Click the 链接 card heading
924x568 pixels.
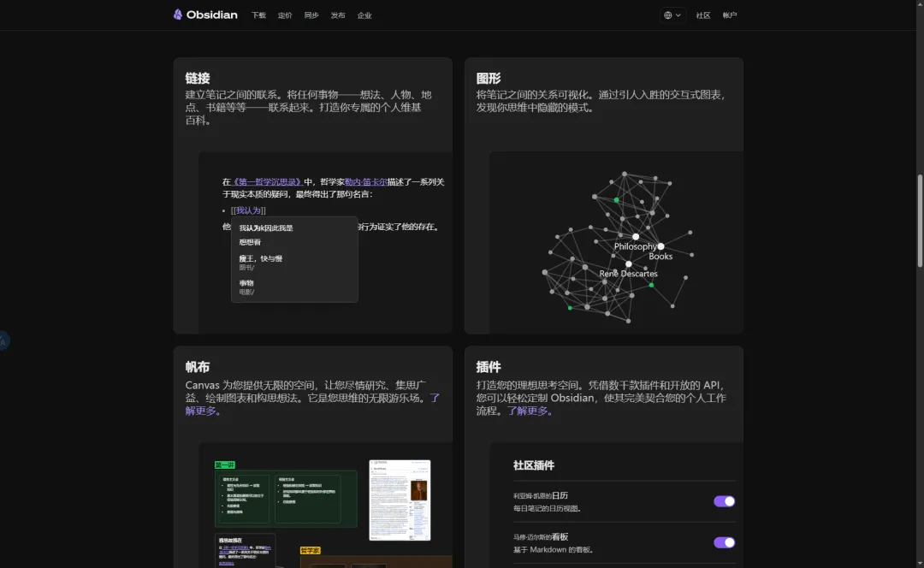198,79
